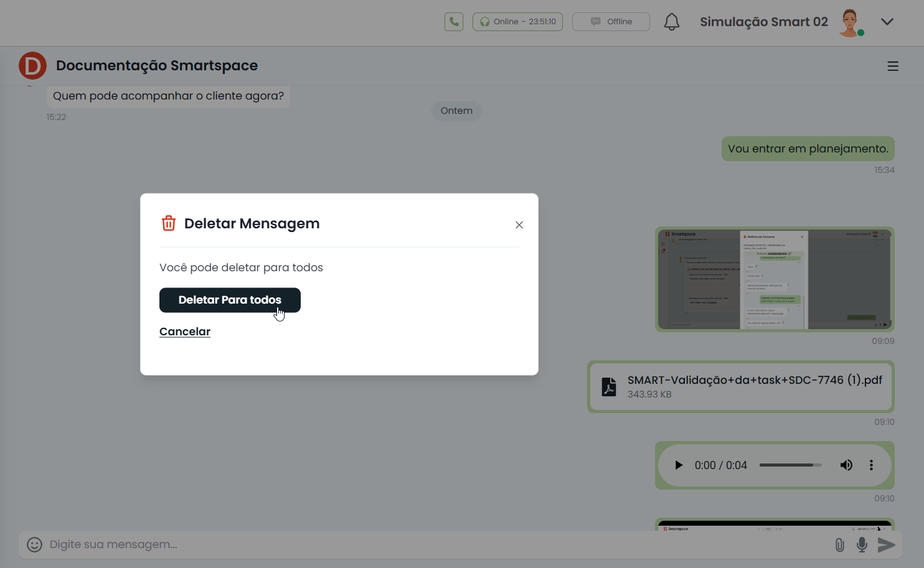
Task: Click the audio progress slider
Action: point(790,465)
